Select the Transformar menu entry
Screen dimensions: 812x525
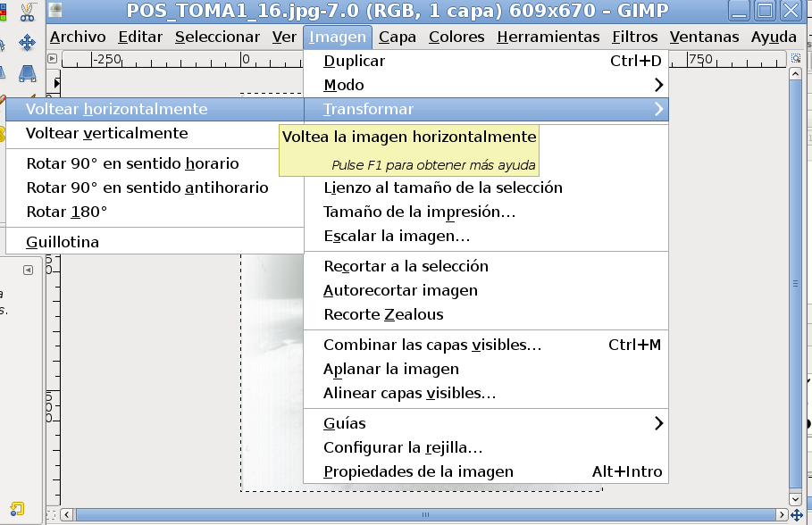[x=486, y=109]
